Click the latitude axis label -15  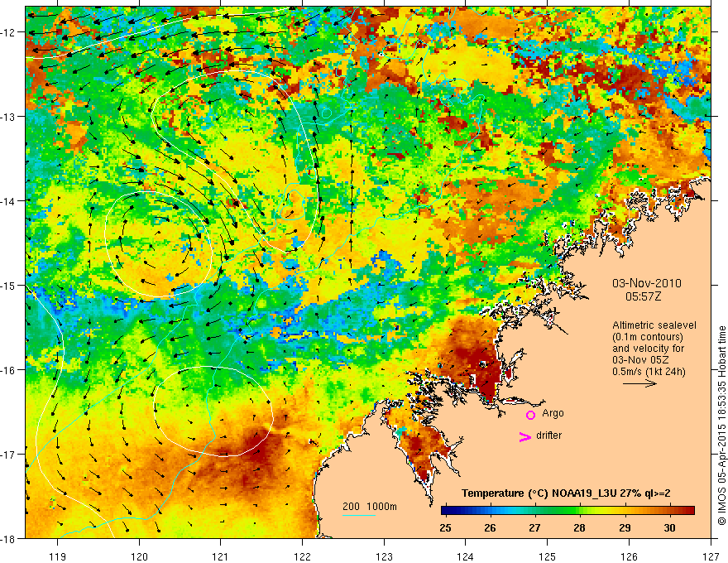click(9, 286)
